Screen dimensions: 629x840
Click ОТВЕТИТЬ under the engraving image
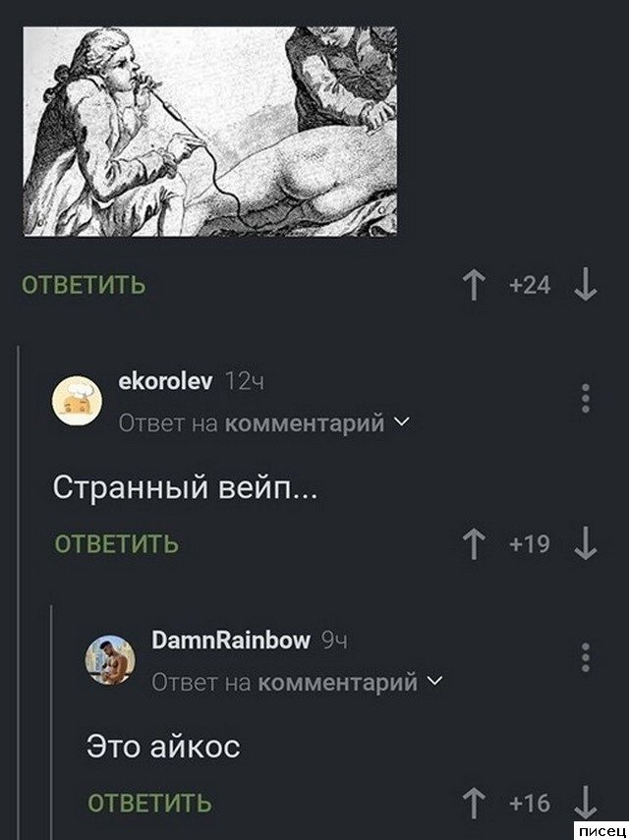coord(84,285)
